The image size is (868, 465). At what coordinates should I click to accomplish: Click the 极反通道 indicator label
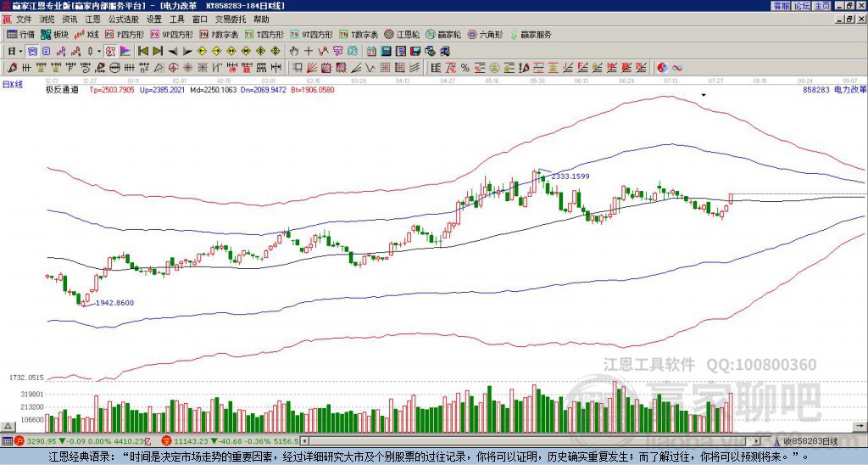tap(62, 89)
